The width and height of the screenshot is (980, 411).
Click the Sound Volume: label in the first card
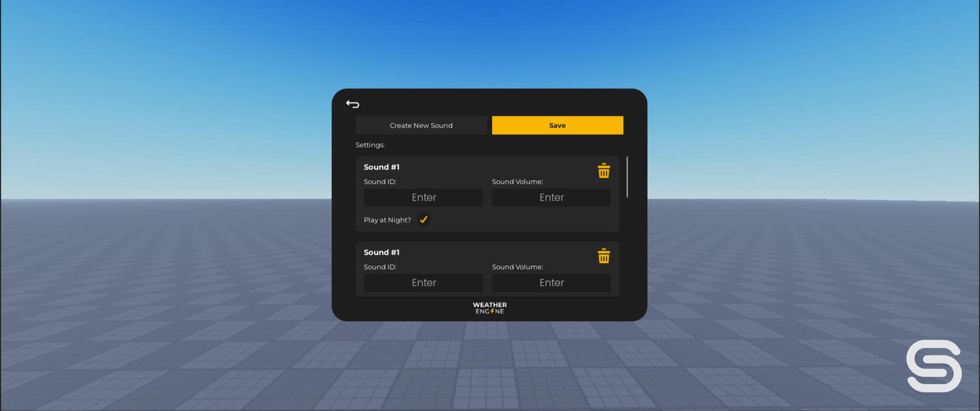(517, 182)
